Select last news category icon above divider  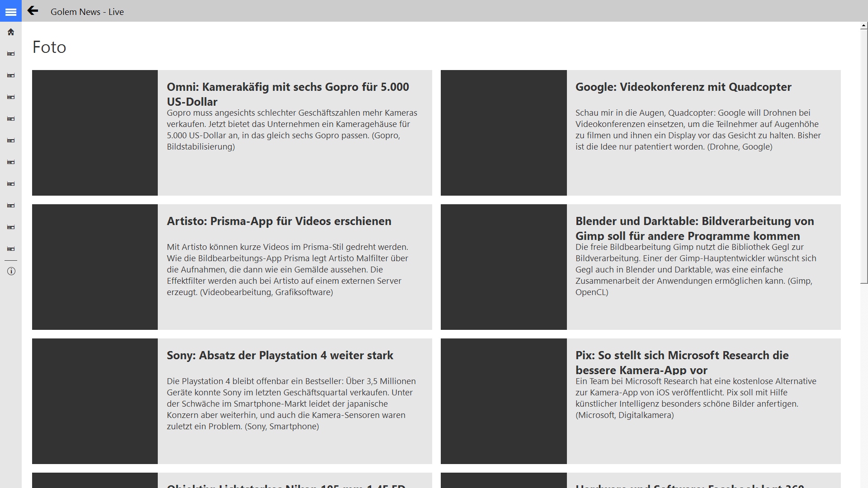[11, 249]
